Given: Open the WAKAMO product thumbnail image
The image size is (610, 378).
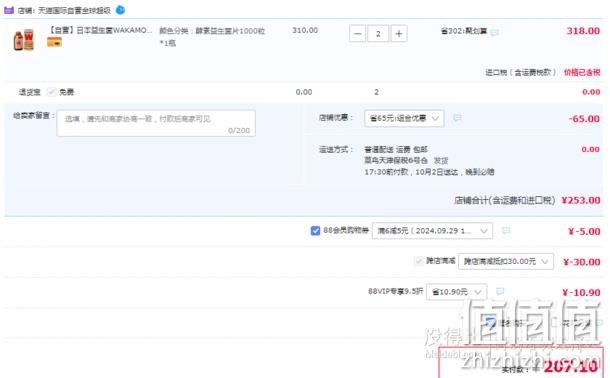Looking at the screenshot, I should pos(24,40).
